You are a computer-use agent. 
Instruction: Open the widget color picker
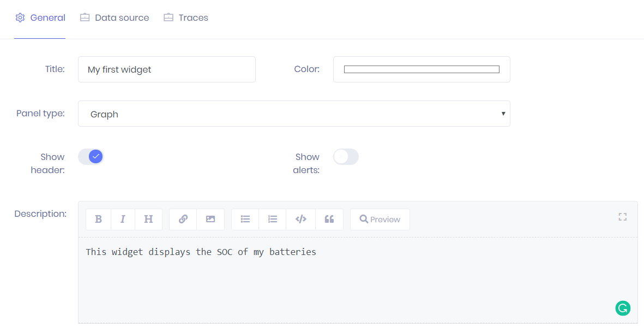coord(421,69)
